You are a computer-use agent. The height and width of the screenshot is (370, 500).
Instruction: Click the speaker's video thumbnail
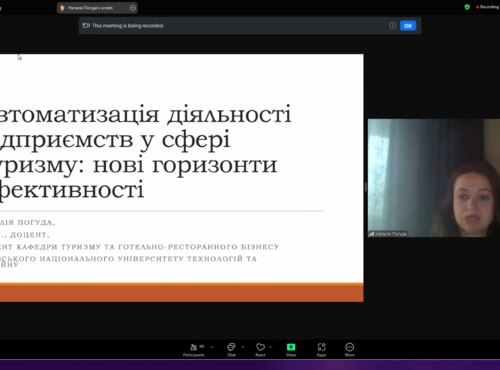[434, 178]
